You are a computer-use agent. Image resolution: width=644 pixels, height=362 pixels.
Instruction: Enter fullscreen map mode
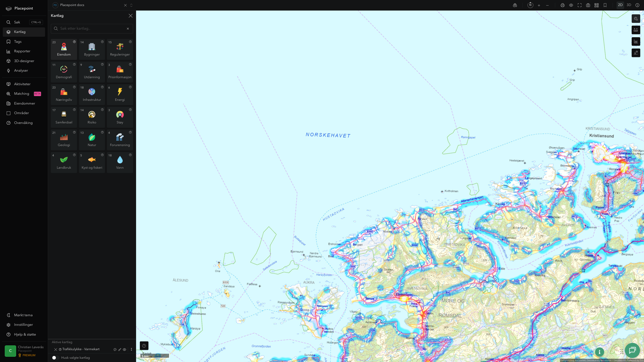pos(580,5)
